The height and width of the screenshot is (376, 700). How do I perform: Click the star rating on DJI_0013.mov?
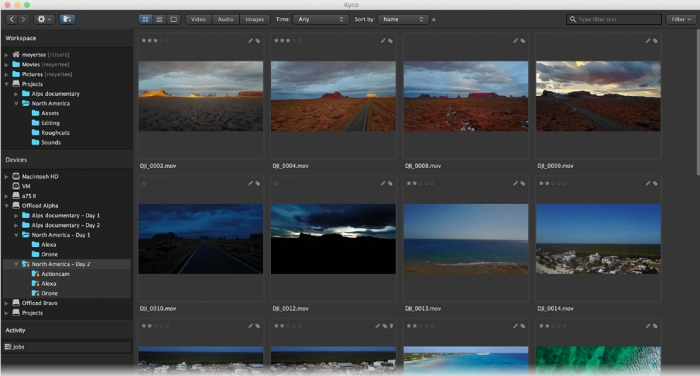coord(421,184)
